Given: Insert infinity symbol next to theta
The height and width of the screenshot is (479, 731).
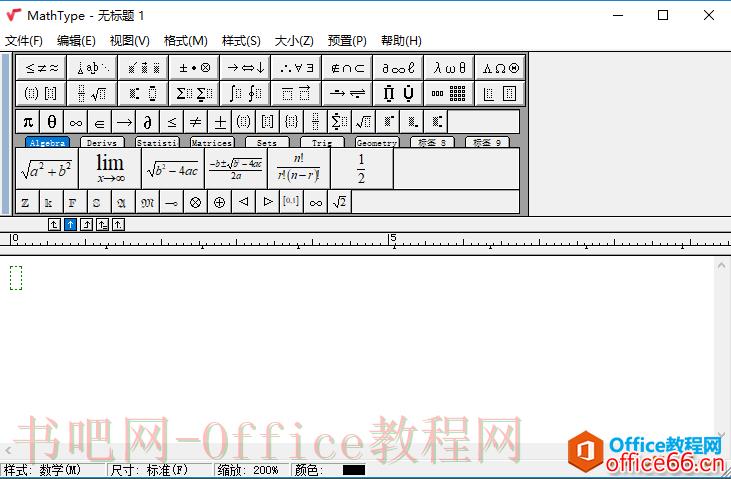Looking at the screenshot, I should coord(76,122).
